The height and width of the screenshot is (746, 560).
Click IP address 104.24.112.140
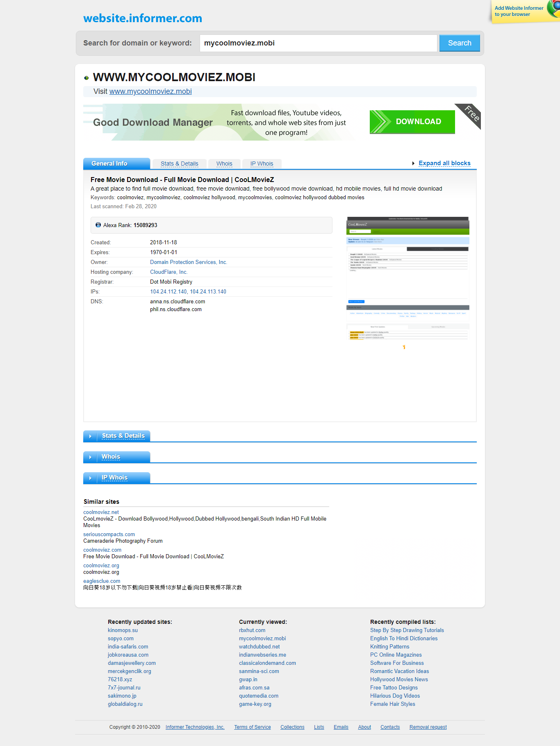[168, 292]
